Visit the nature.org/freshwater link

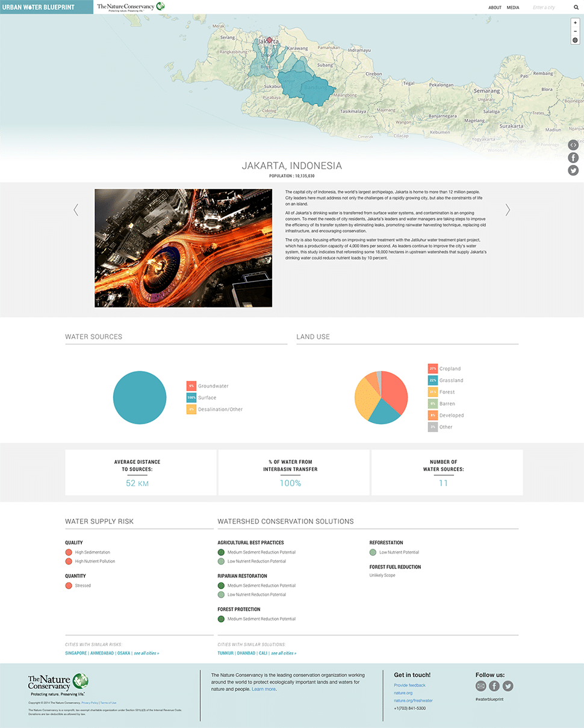414,700
